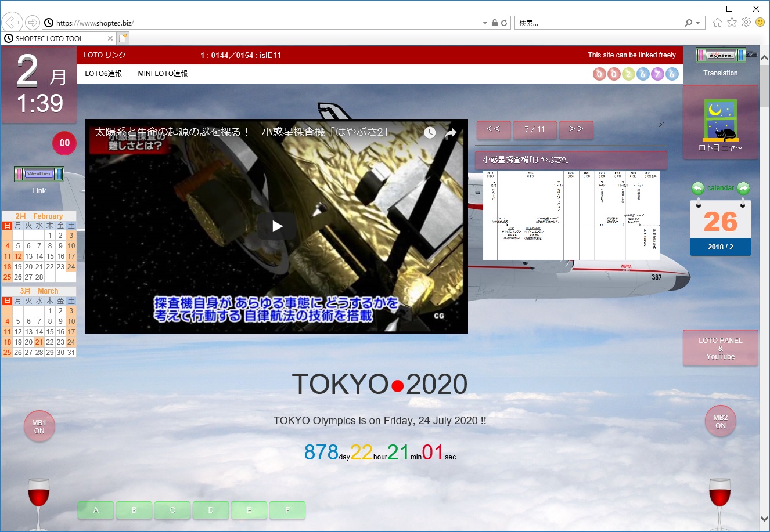Screen dimensions: 770x532
Task: Click the browser forward arrow button
Action: 33,23
